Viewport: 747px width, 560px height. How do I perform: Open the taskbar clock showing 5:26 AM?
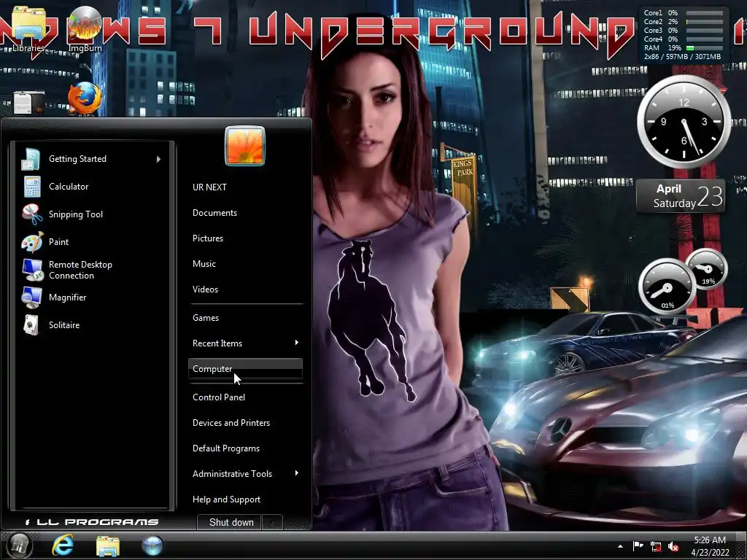tap(710, 546)
